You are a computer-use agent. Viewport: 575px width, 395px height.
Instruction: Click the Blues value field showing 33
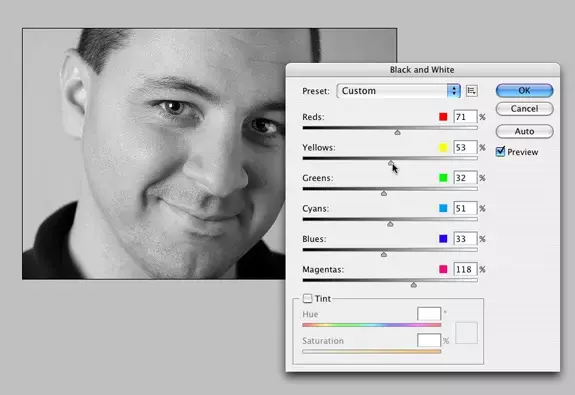[x=465, y=239]
